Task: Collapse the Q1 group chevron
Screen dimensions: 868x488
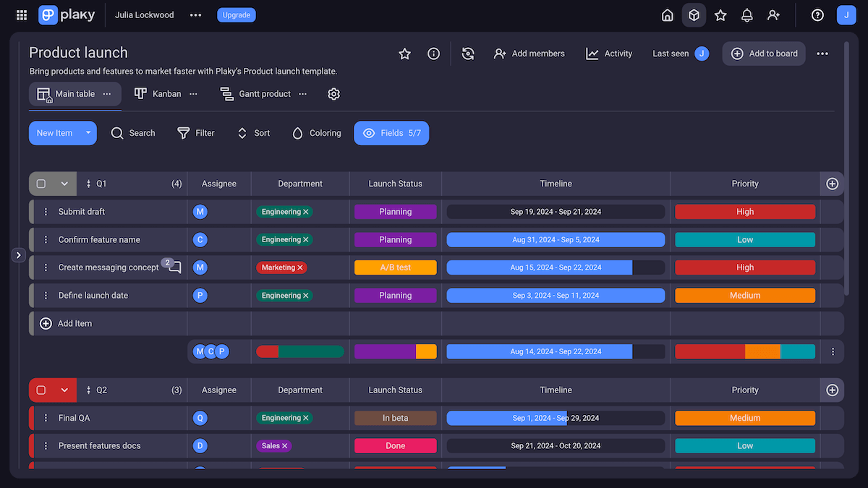Action: 64,184
